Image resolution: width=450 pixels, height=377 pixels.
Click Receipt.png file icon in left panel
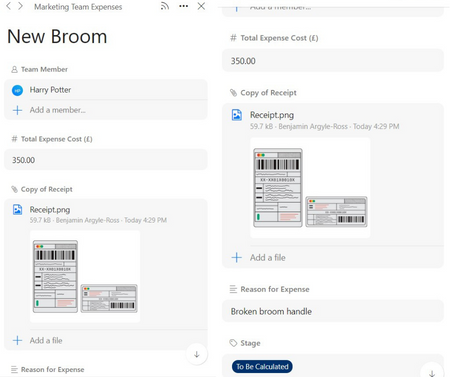pyautogui.click(x=17, y=210)
